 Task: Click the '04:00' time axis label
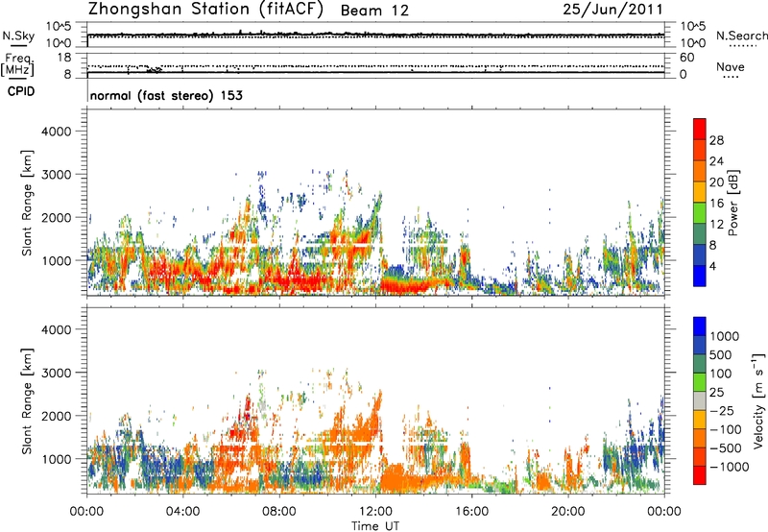coord(182,512)
